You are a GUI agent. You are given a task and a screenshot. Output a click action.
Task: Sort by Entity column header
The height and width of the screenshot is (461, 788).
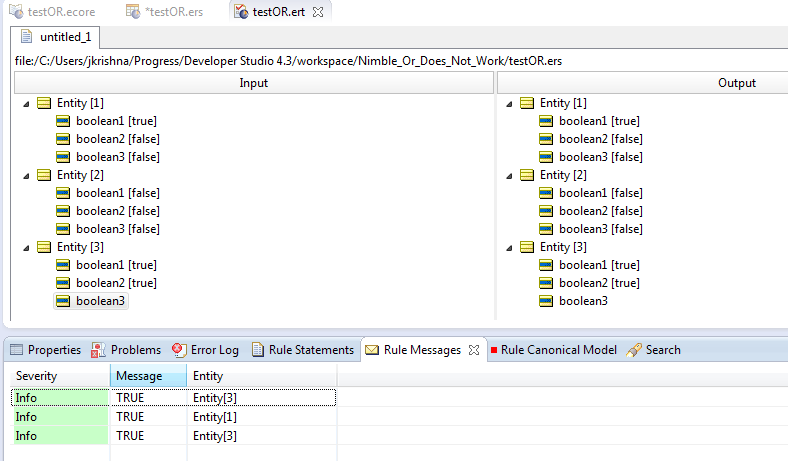tap(262, 376)
